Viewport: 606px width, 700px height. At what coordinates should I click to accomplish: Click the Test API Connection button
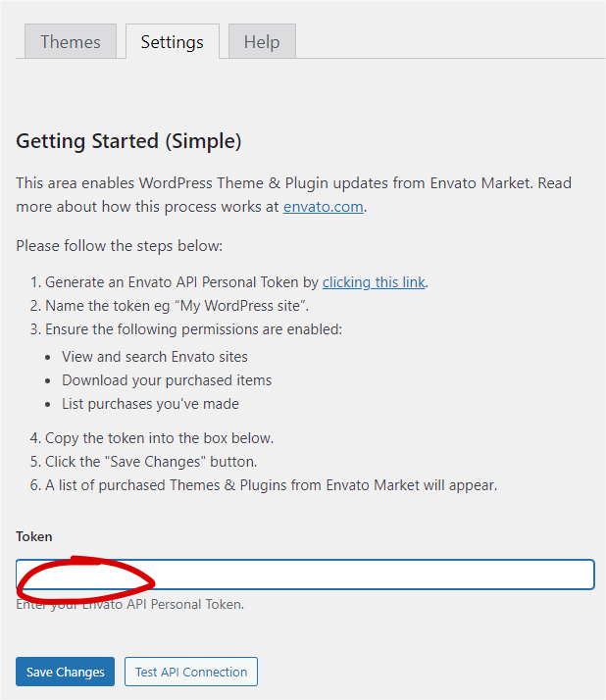tap(191, 672)
